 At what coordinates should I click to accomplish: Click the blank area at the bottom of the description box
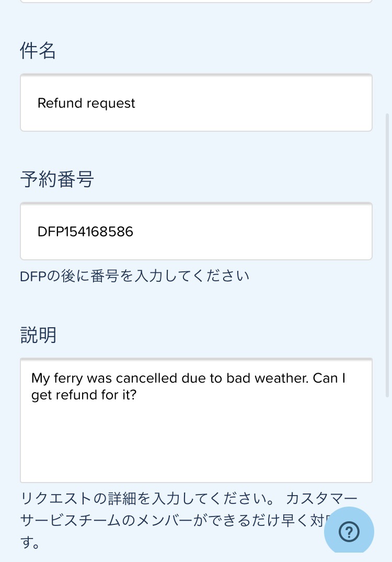click(196, 452)
